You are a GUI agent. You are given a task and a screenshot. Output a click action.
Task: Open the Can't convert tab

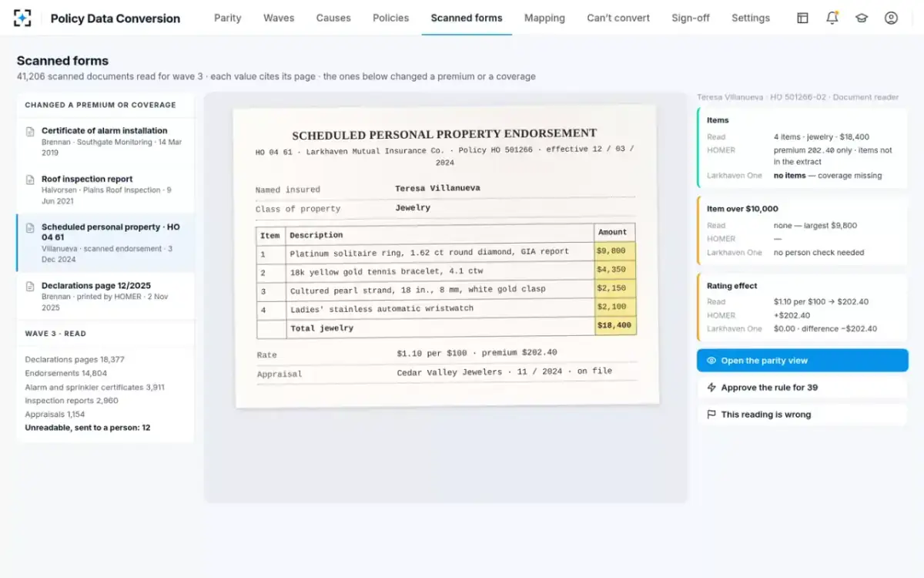coord(618,18)
